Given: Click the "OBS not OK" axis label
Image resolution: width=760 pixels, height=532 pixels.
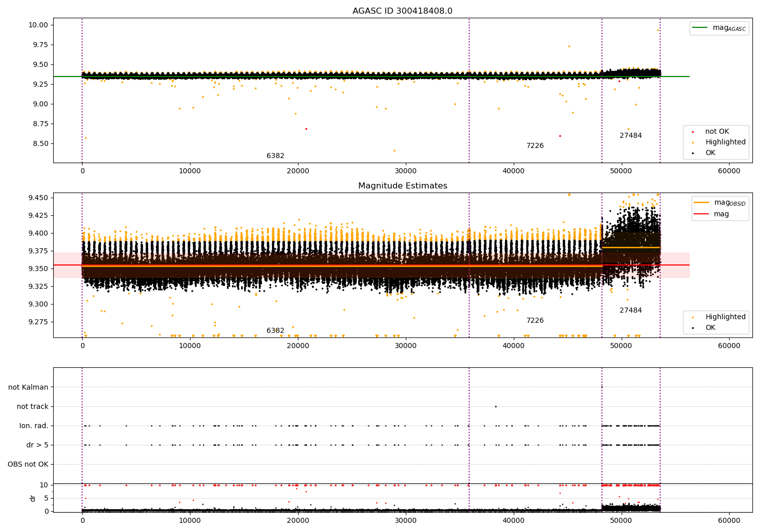Looking at the screenshot, I should pyautogui.click(x=28, y=465).
